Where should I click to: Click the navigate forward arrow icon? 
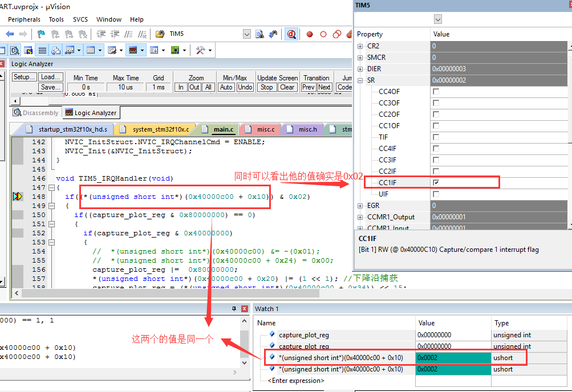(x=23, y=34)
